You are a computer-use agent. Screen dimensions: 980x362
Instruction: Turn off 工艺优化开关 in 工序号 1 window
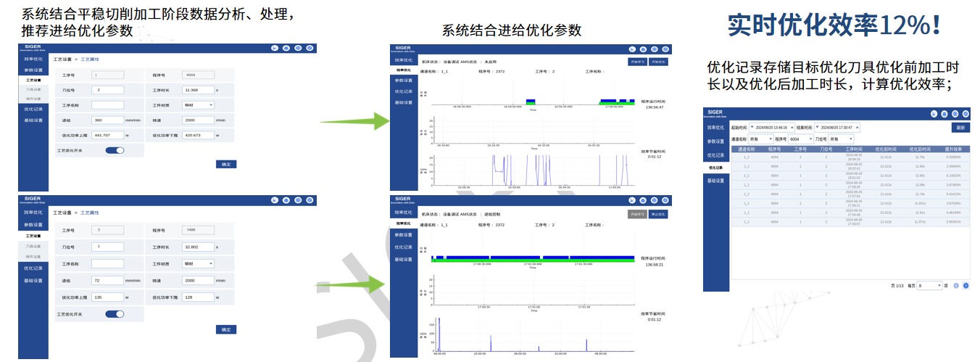tap(115, 150)
